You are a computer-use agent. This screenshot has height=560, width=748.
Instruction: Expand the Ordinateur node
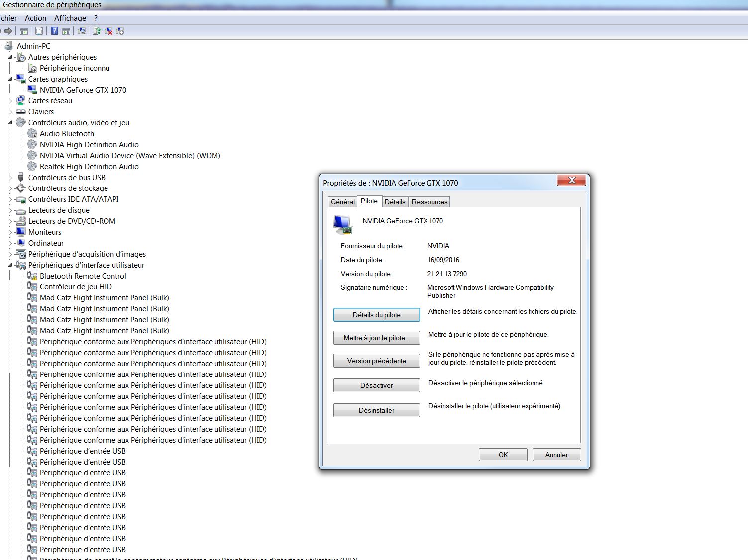point(10,243)
